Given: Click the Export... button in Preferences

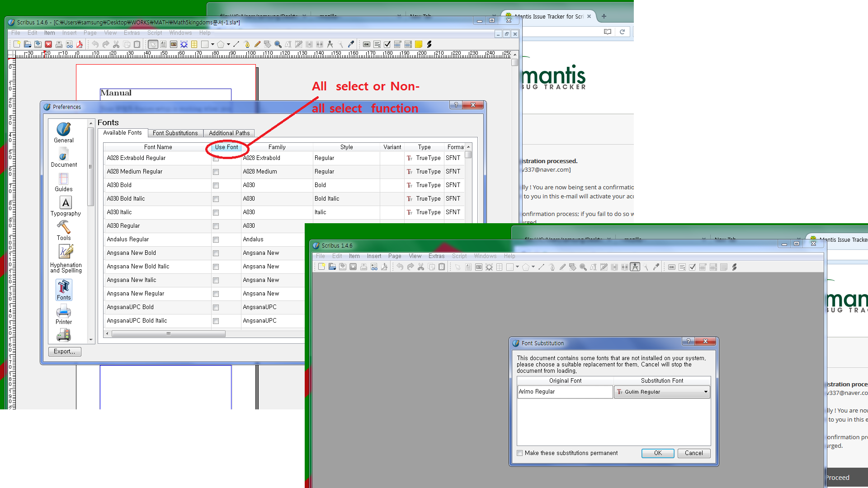Looking at the screenshot, I should (65, 352).
